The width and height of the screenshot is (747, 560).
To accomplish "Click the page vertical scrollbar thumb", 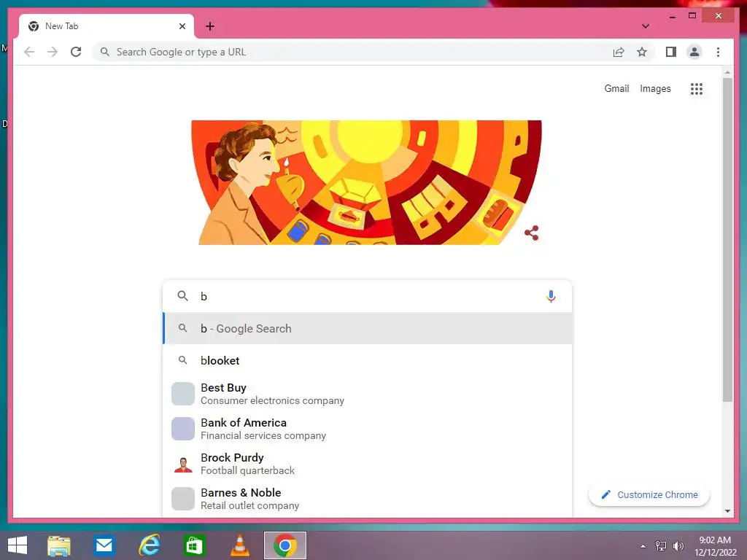I will coord(727,240).
